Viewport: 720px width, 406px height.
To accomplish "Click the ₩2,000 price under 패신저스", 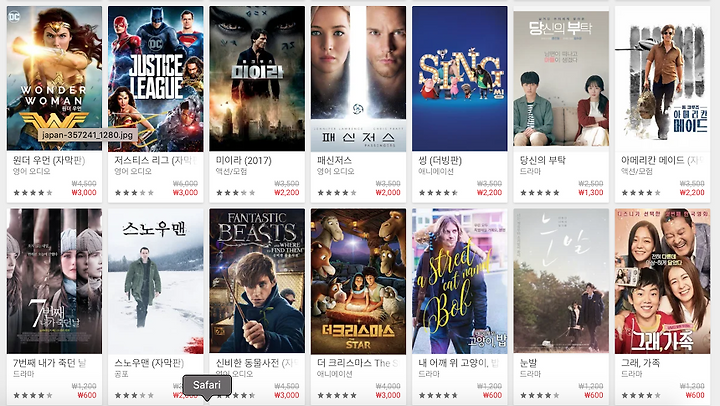I will [388, 192].
